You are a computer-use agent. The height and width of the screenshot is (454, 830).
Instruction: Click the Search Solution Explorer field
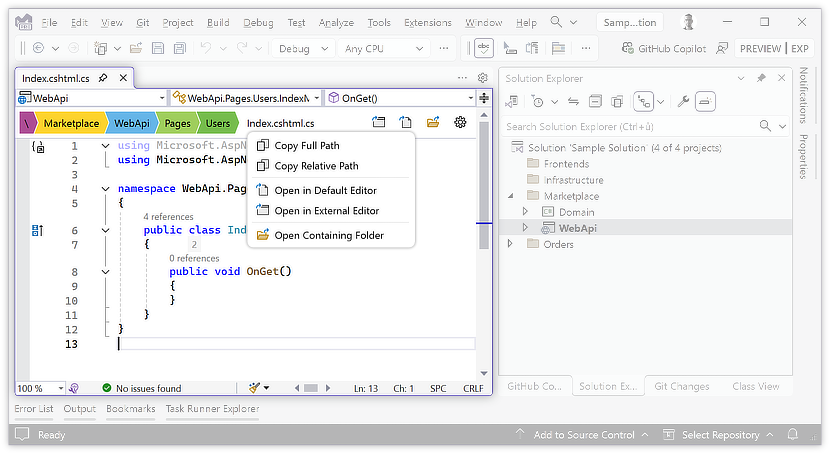tap(630, 126)
